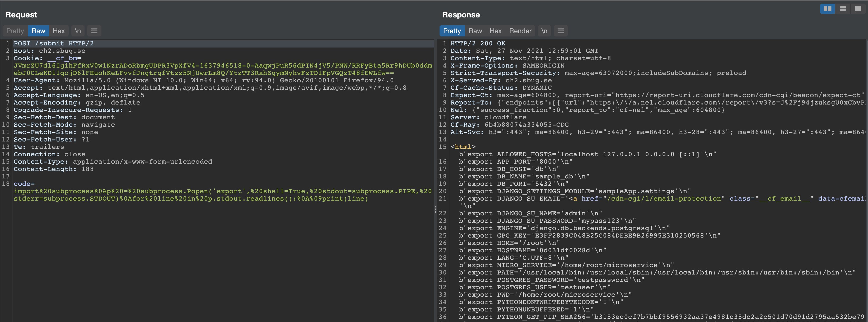Switch the Response view to Hex
The height and width of the screenshot is (322, 868).
pos(496,31)
